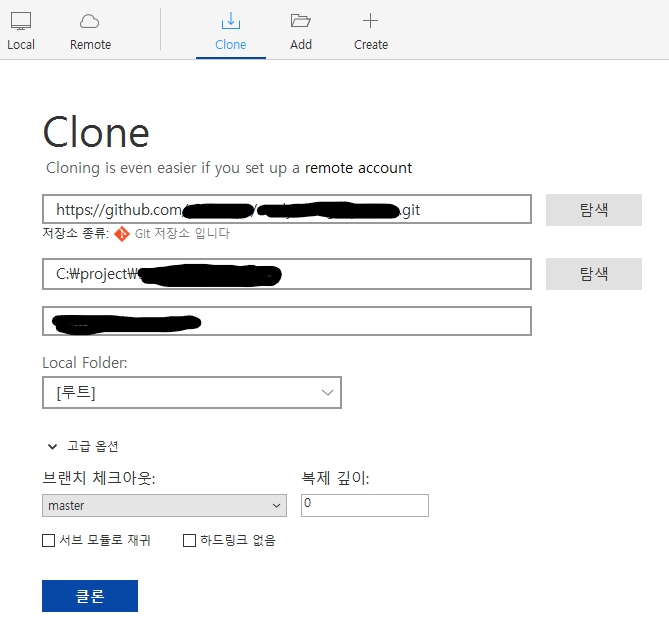The image size is (669, 634).
Task: Click the blue 클론 button
Action: pos(90,596)
